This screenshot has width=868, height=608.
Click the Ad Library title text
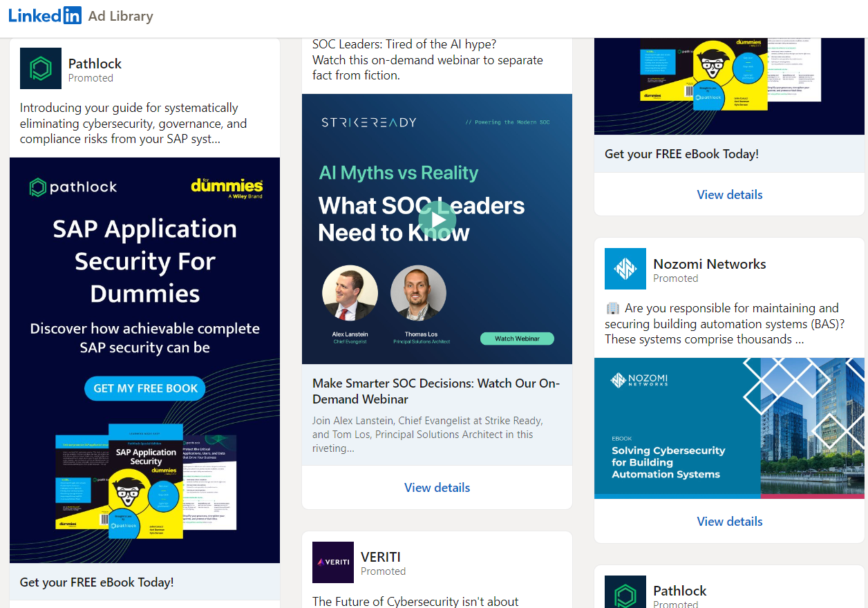[120, 15]
